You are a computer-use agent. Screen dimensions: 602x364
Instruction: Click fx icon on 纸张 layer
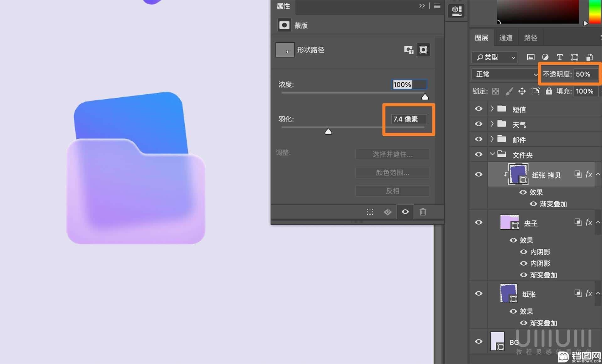pyautogui.click(x=589, y=294)
